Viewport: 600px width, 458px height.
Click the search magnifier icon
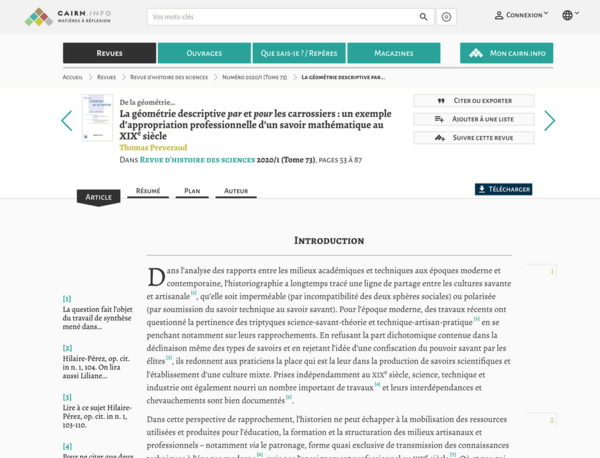tap(423, 17)
